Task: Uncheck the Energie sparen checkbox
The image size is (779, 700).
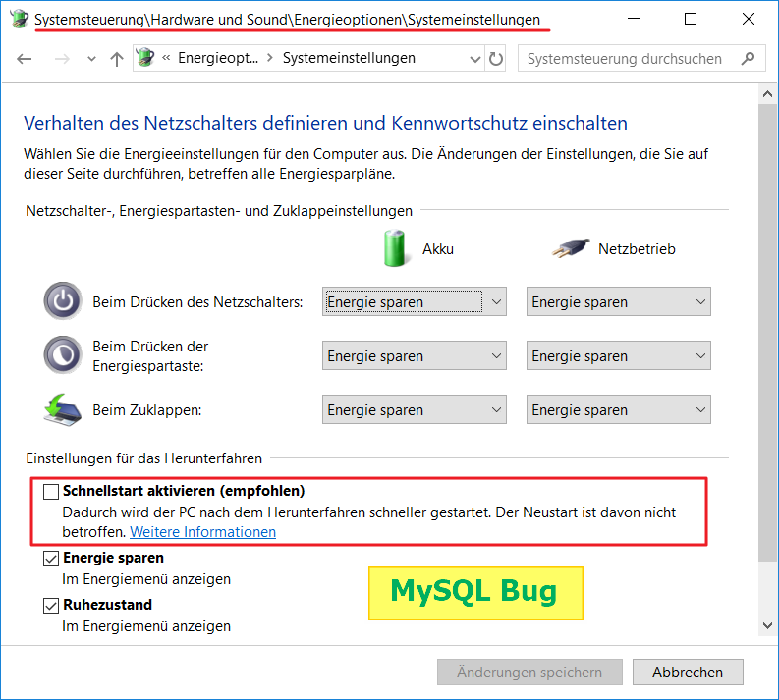Action: tap(52, 559)
